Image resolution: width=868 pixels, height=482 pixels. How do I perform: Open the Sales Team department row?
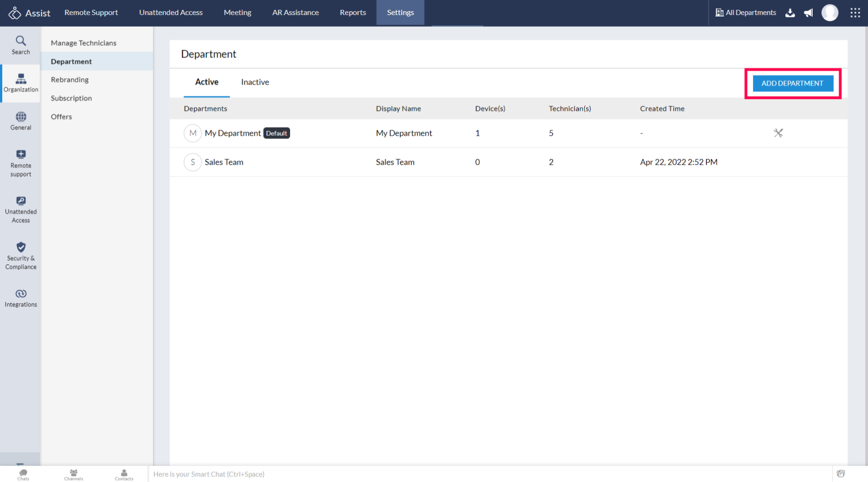[224, 162]
